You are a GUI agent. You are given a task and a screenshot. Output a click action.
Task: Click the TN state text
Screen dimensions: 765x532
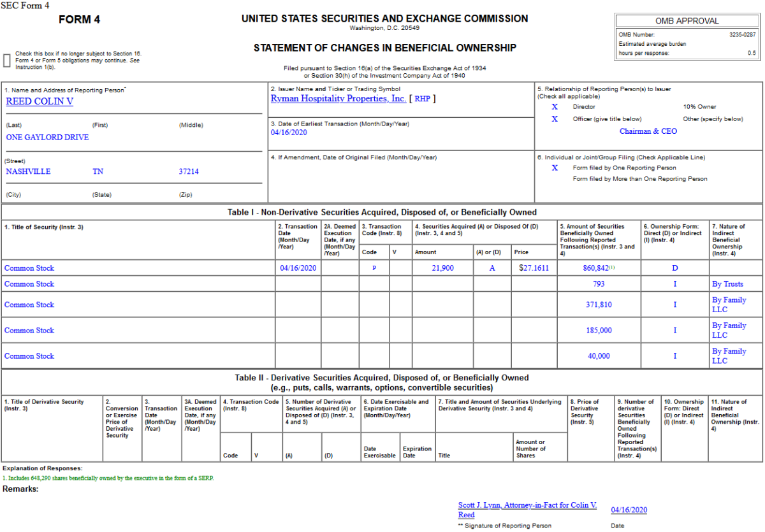(x=98, y=171)
